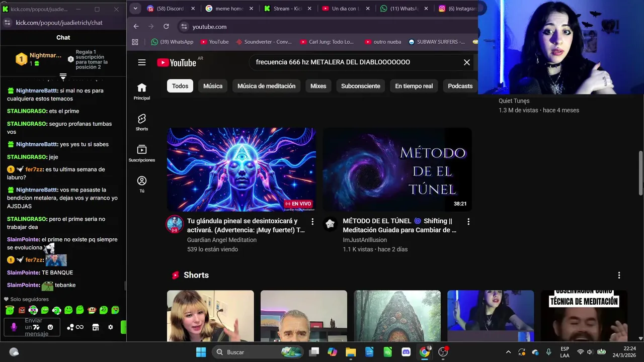Open the WhatsApp bookmark
The image size is (644, 362).
172,42
